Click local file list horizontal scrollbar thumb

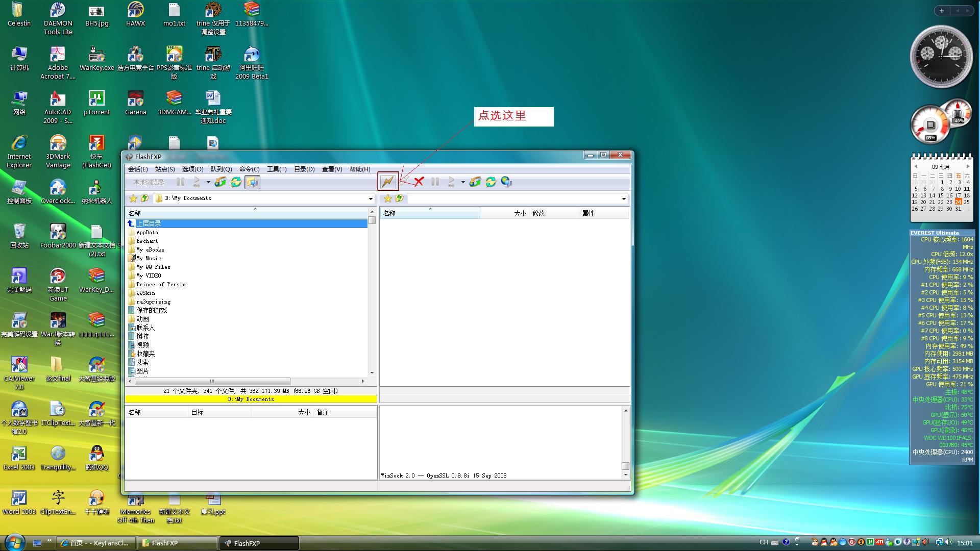[x=212, y=381]
